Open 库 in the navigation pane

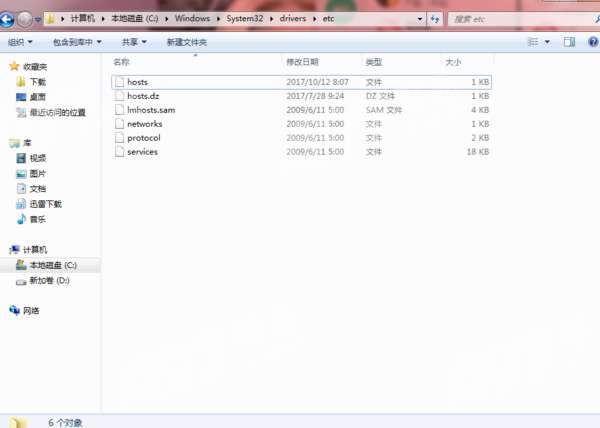(x=27, y=143)
